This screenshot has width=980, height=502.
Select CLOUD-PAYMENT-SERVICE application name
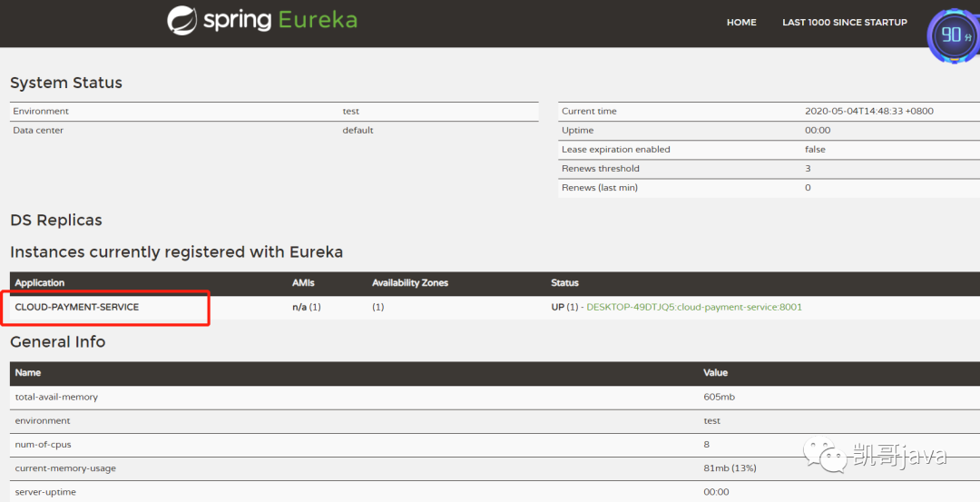[x=77, y=307]
